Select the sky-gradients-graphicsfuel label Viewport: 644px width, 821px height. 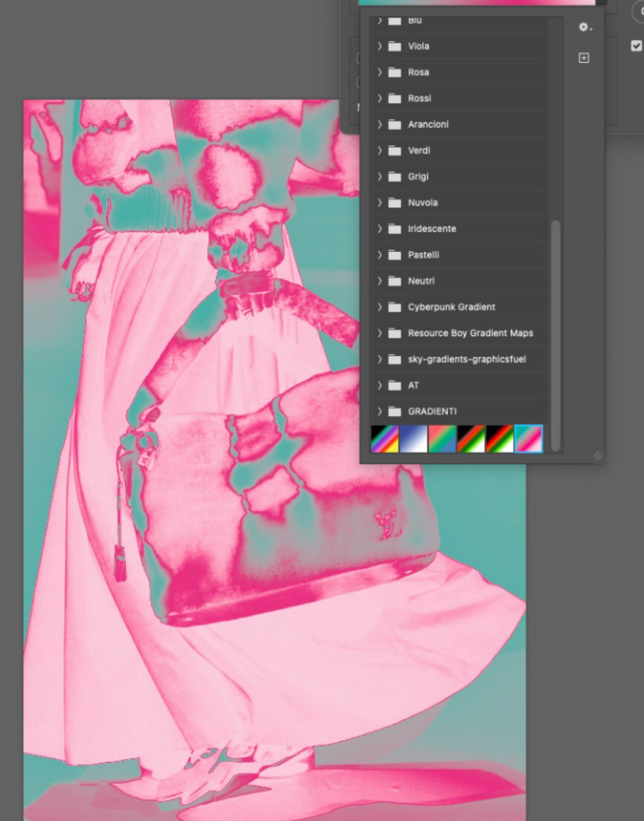pos(467,359)
